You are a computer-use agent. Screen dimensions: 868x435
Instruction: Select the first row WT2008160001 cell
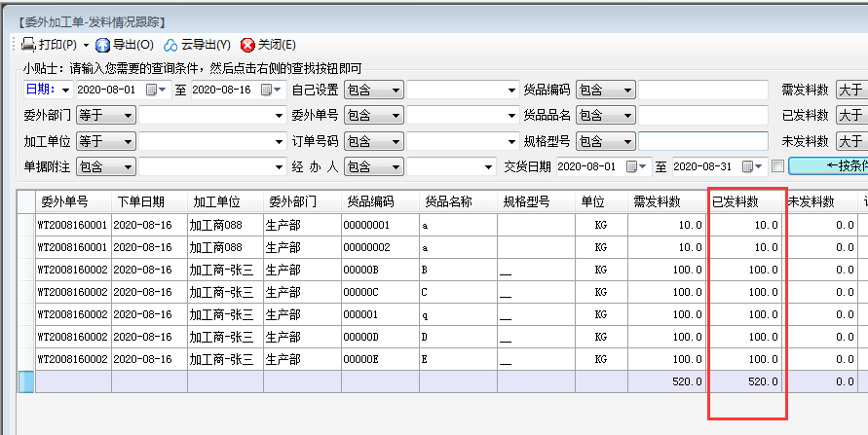click(x=73, y=225)
